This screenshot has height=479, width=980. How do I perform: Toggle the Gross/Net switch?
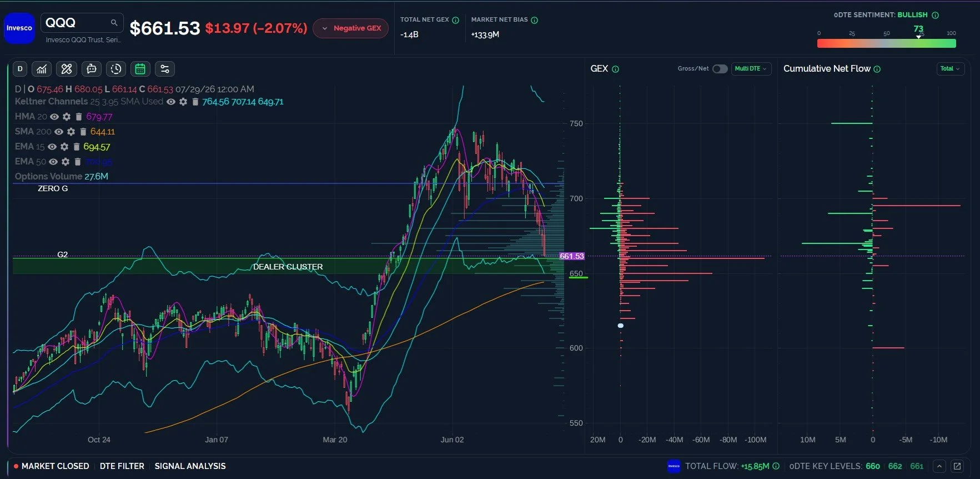[720, 69]
